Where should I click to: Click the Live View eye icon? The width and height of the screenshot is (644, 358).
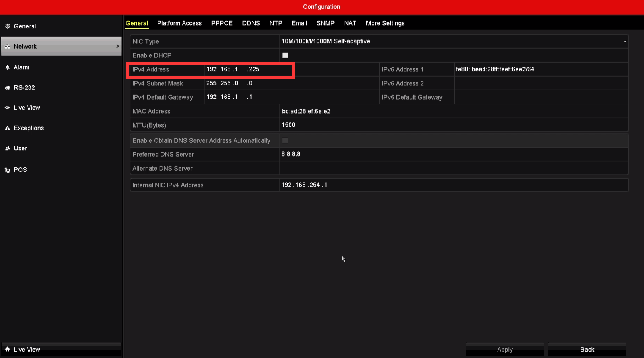tap(8, 108)
